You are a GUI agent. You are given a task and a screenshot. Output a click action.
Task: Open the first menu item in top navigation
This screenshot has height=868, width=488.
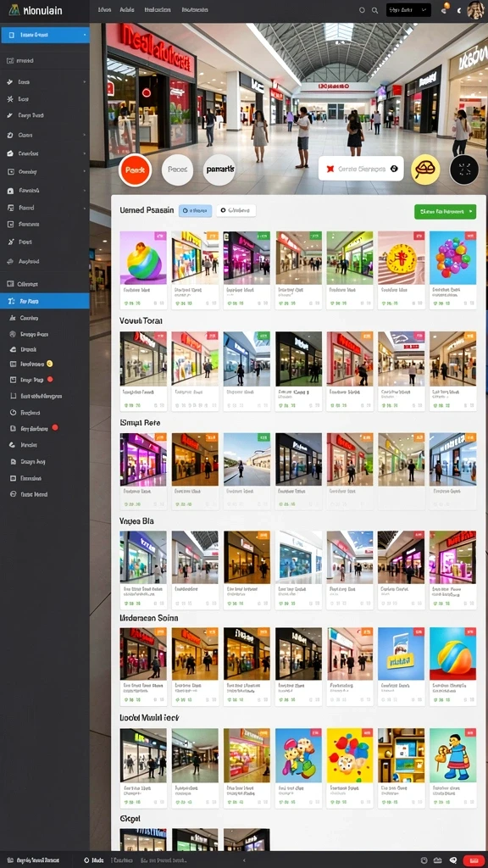103,10
